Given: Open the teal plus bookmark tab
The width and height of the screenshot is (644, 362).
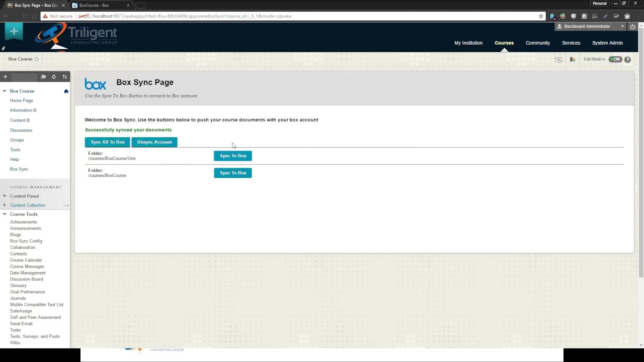Looking at the screenshot, I should 14,32.
